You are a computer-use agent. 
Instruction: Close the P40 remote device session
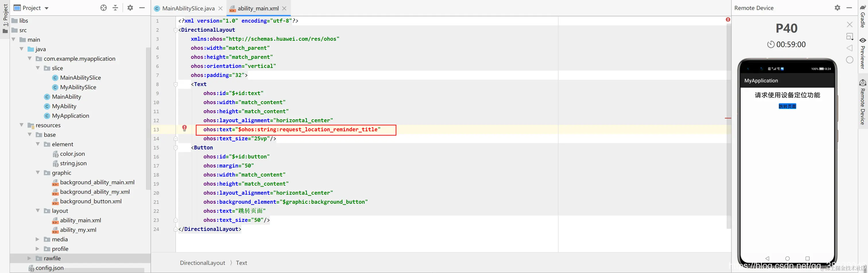(850, 24)
